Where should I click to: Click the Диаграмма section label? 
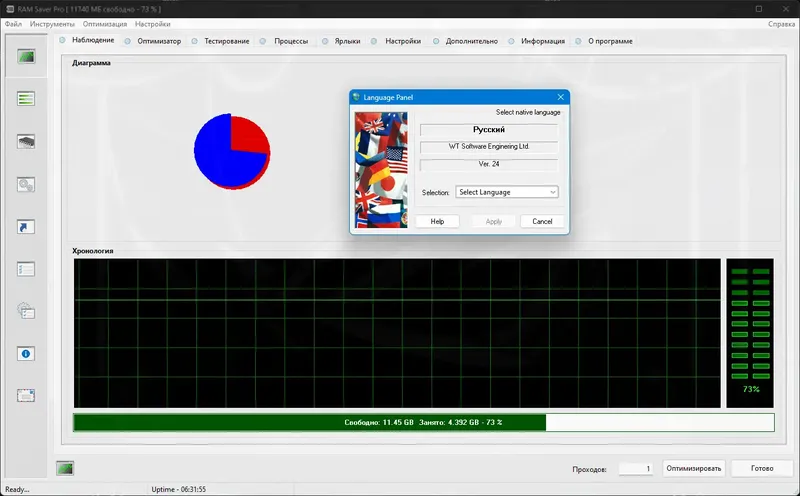(91, 63)
